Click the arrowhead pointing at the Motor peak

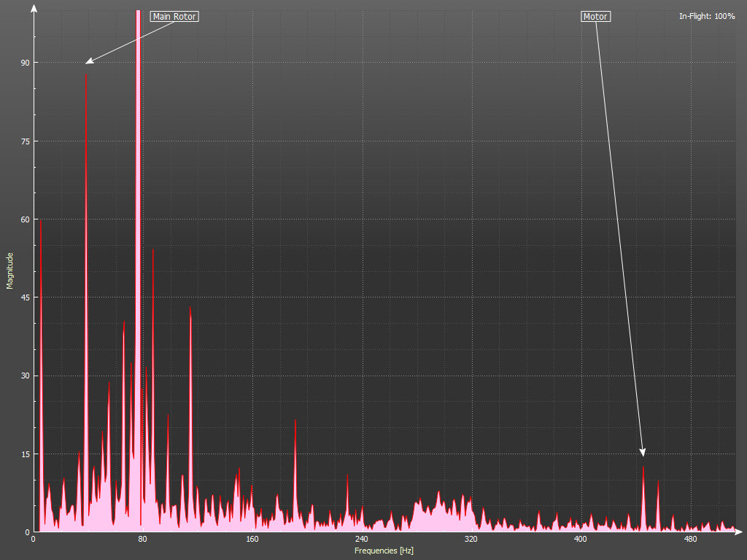[643, 453]
